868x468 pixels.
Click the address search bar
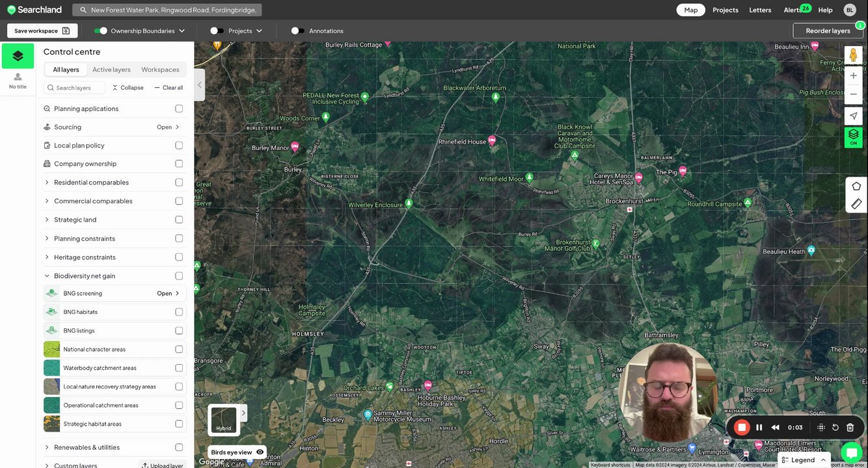(167, 10)
